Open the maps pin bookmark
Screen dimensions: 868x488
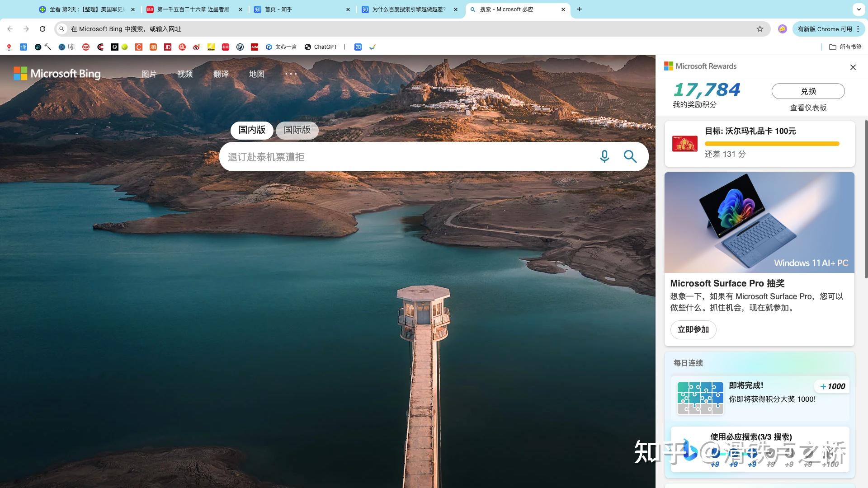(x=9, y=47)
